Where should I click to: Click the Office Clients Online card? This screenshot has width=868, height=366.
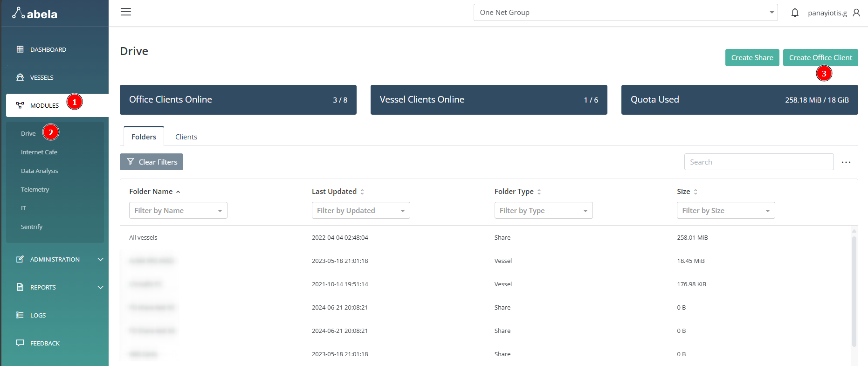[x=238, y=100]
